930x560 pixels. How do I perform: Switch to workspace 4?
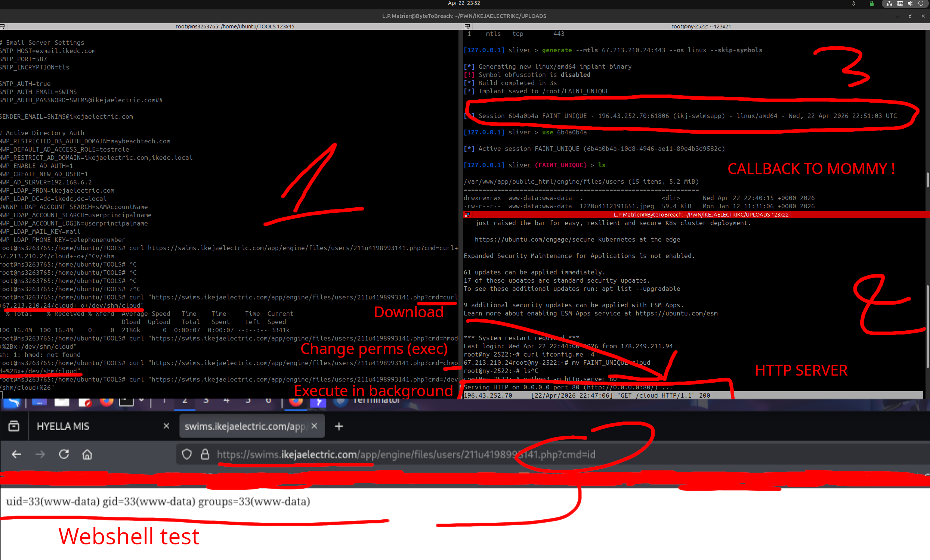point(226,401)
